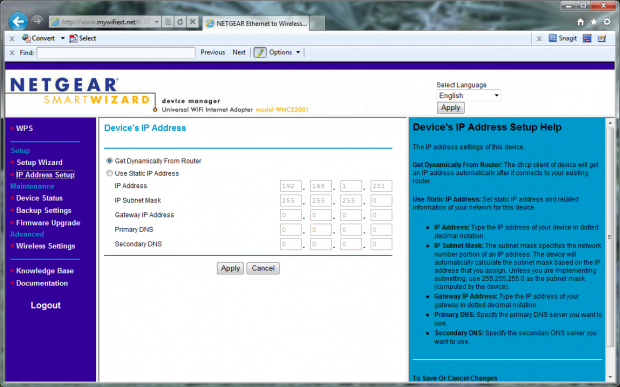The height and width of the screenshot is (387, 620).
Task: Click the Snagit toolbar icon
Action: tap(563, 38)
